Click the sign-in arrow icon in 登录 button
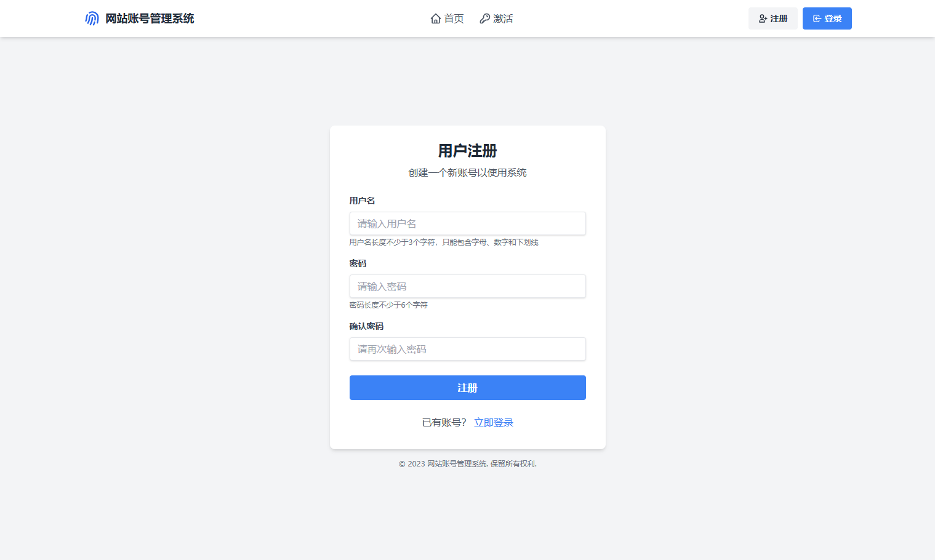This screenshot has height=560, width=935. (817, 18)
